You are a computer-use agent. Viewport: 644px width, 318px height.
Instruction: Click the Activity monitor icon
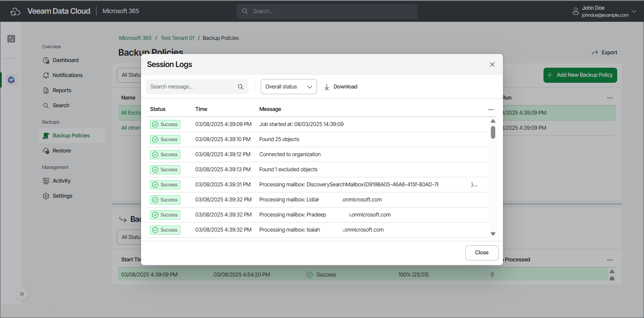click(x=46, y=181)
